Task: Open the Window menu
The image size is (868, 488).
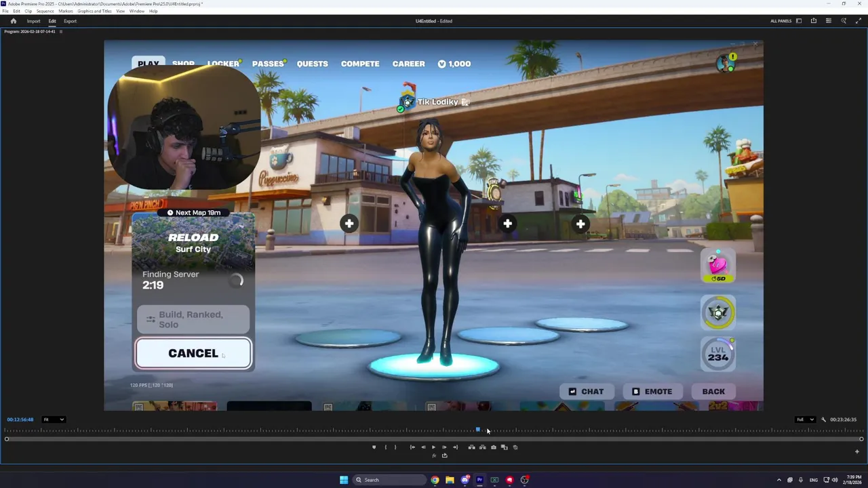Action: [x=136, y=11]
